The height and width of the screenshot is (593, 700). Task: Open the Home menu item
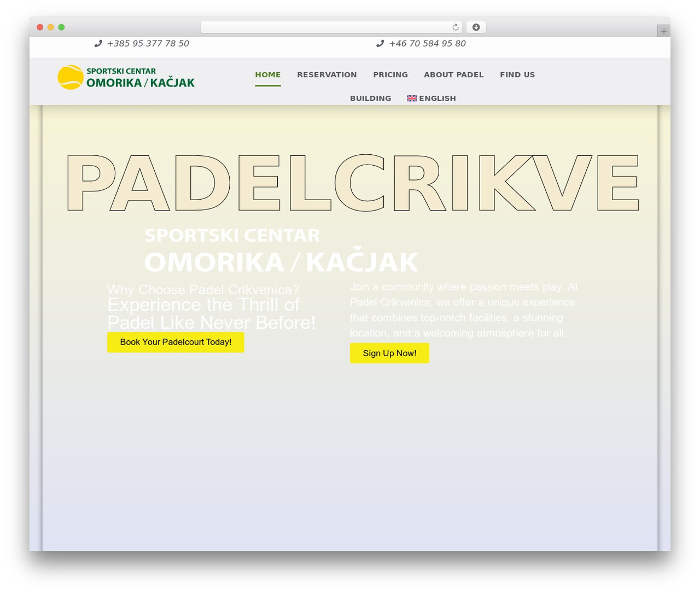(268, 75)
